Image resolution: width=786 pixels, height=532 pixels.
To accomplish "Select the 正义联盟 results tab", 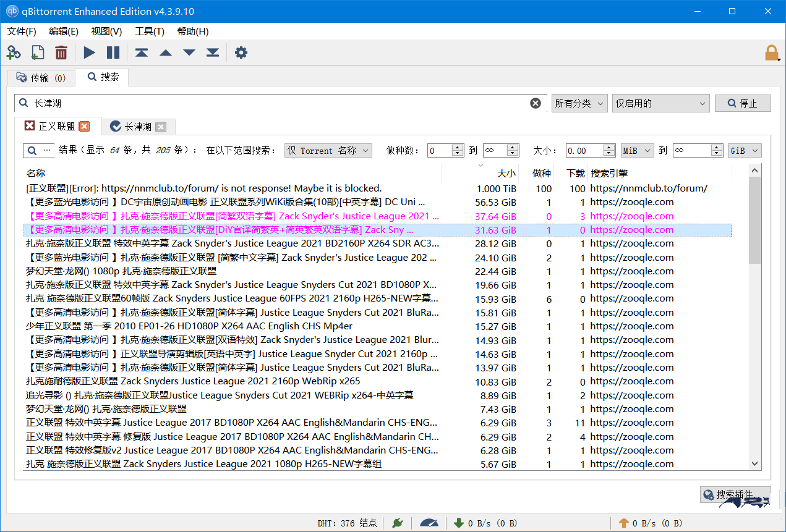I will pos(57,126).
